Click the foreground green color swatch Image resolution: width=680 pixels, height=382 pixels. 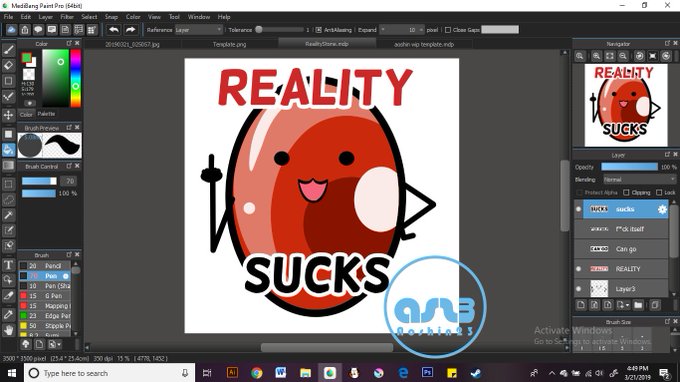[x=26, y=58]
